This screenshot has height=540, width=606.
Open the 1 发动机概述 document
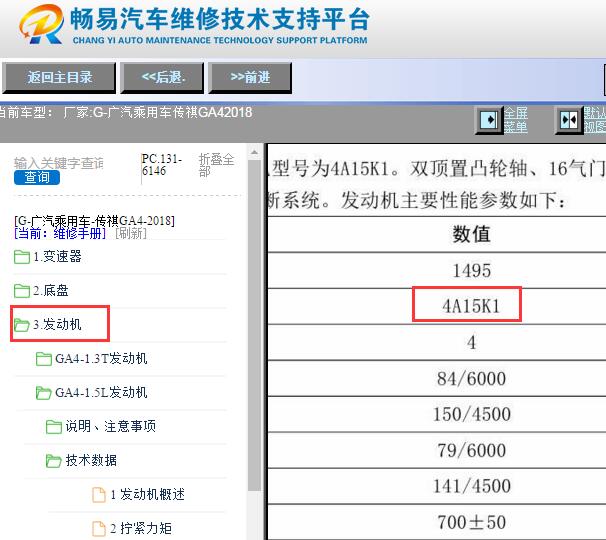click(x=148, y=494)
